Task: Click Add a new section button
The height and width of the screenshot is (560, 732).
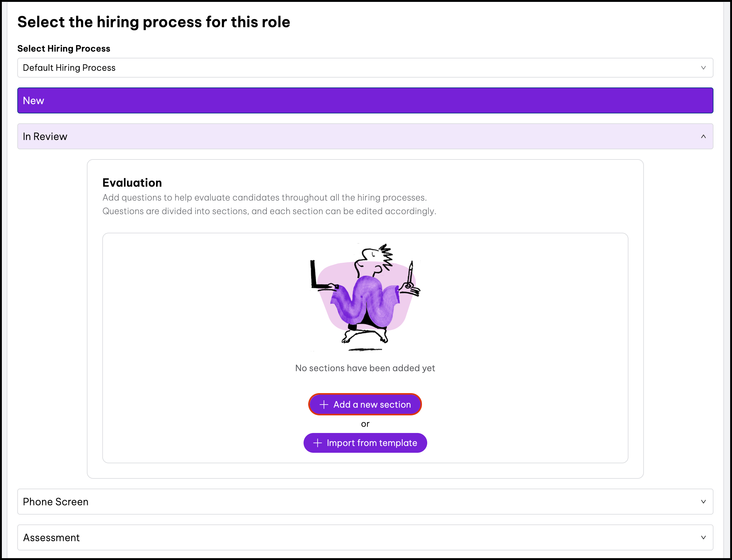Action: (x=365, y=404)
